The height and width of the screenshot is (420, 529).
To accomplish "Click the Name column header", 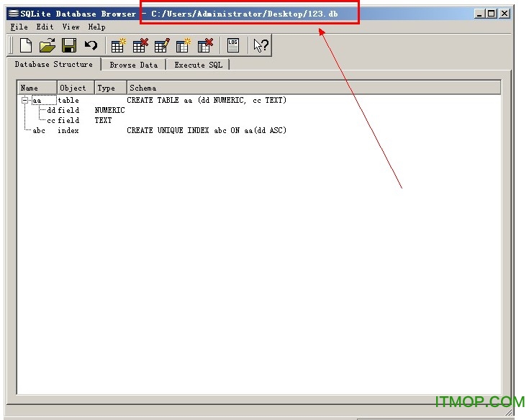I will click(x=37, y=88).
